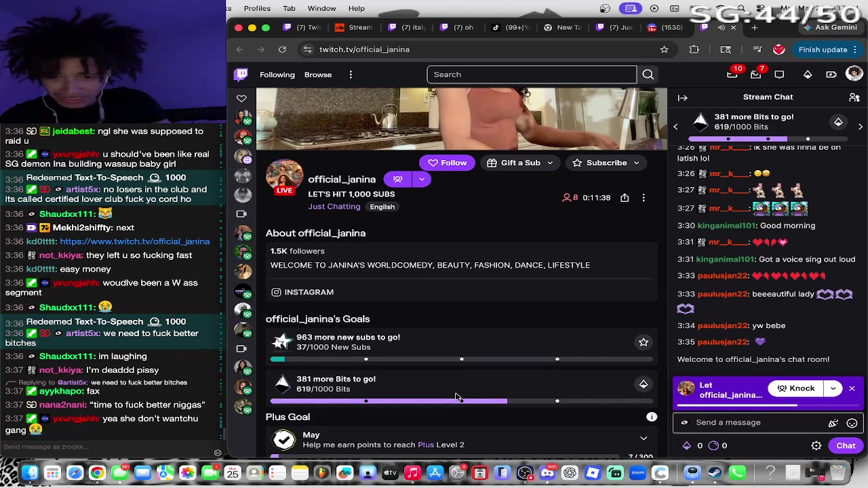Open Twitch top nav more dots
Viewport: 868px width, 488px height.
(351, 75)
